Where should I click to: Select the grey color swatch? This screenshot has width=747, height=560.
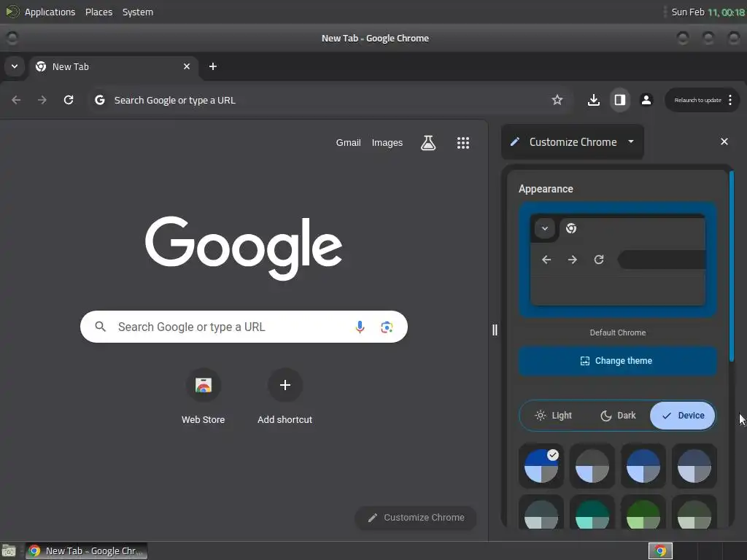(x=592, y=466)
